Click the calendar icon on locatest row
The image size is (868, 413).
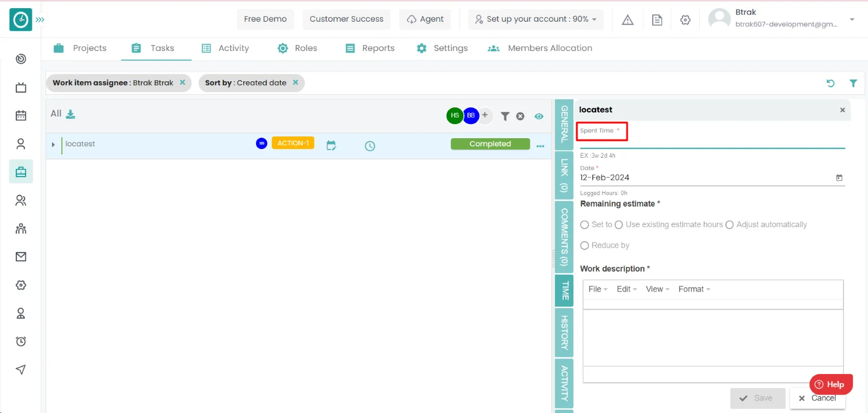tap(331, 145)
